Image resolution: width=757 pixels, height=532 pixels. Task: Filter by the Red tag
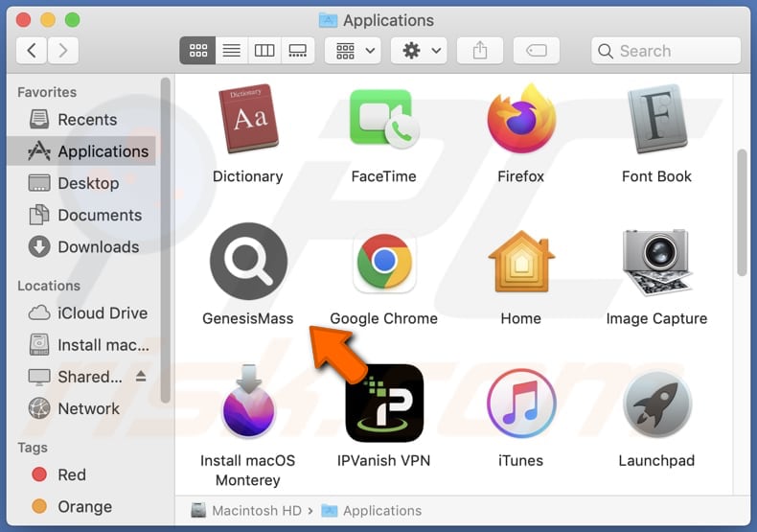pos(81,474)
